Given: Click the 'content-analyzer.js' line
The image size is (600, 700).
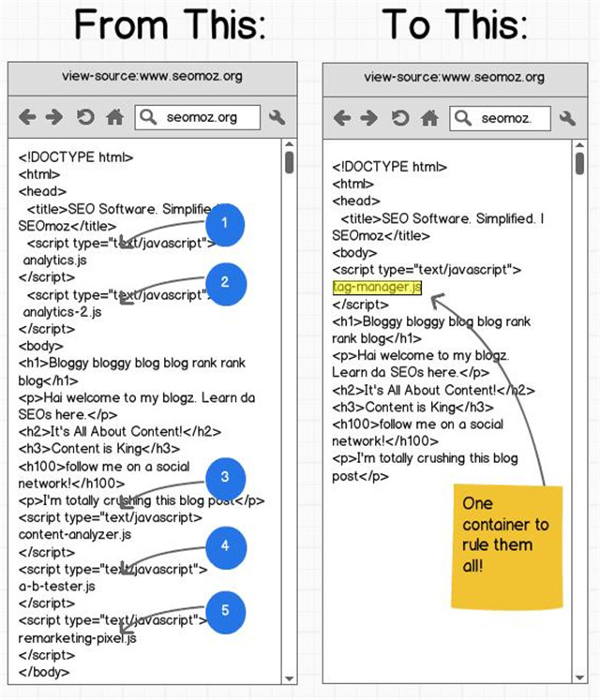Looking at the screenshot, I should 75,534.
